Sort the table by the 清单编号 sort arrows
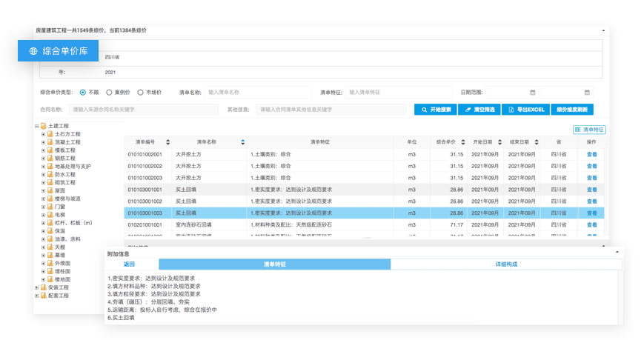 pos(168,142)
